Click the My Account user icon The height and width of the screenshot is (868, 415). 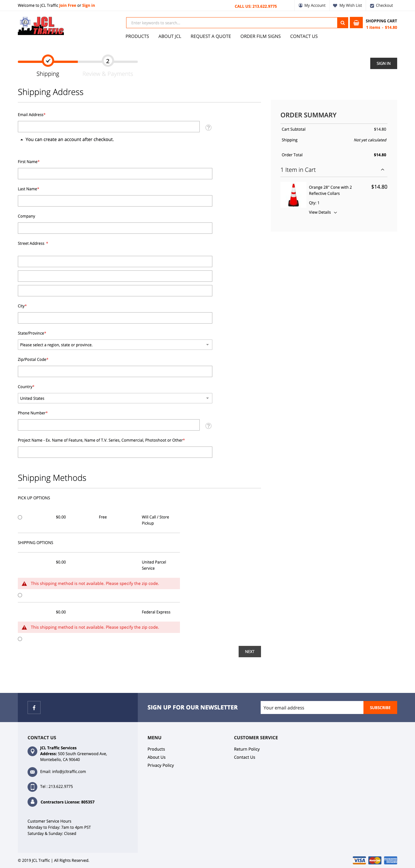[x=301, y=6]
